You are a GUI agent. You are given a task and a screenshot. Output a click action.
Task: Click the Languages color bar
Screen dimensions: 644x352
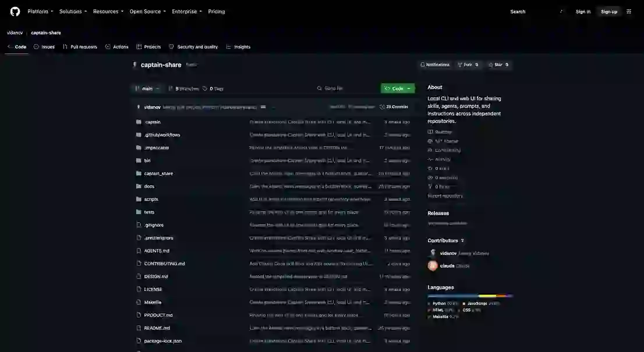(470, 296)
